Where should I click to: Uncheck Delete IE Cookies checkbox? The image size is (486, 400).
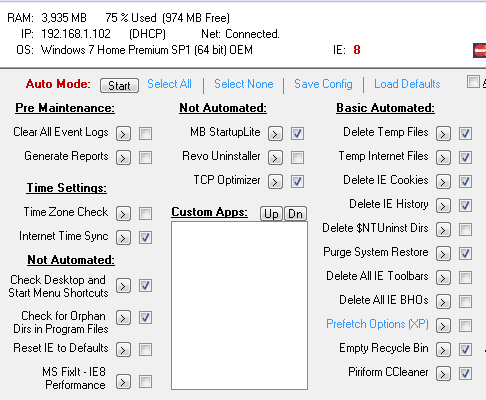(x=465, y=182)
